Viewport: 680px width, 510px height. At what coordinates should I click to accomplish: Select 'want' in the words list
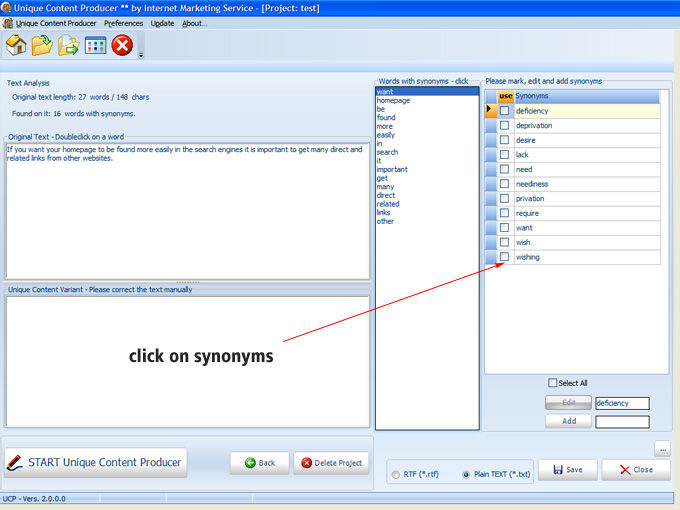pyautogui.click(x=427, y=92)
